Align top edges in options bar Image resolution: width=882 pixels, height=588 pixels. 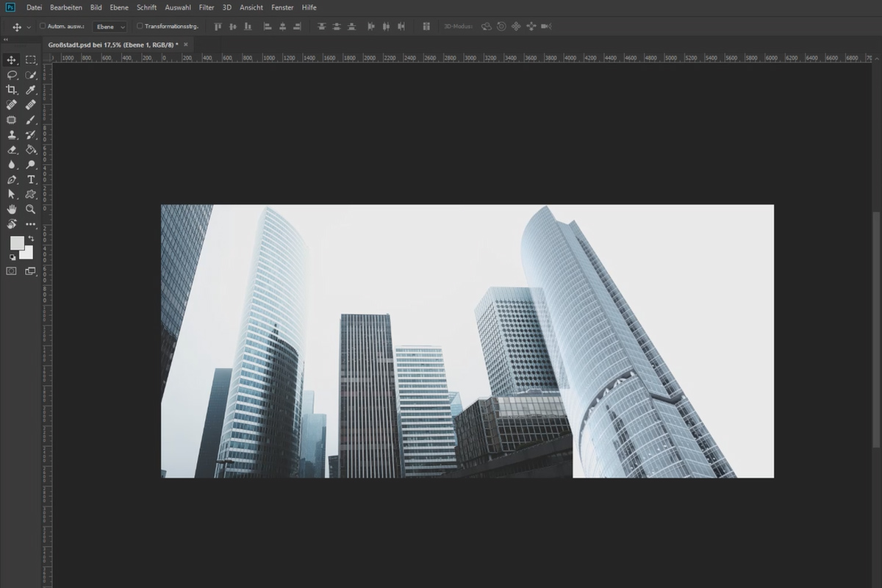click(x=218, y=26)
